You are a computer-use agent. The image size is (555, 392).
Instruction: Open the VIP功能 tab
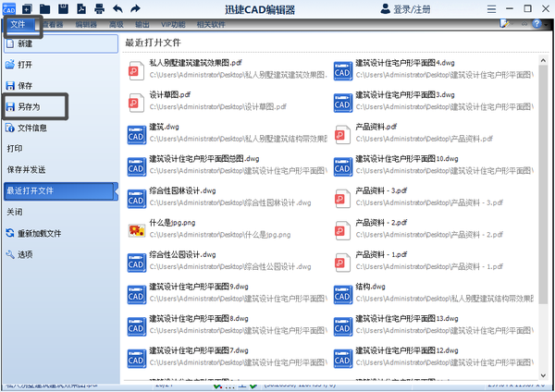[173, 24]
